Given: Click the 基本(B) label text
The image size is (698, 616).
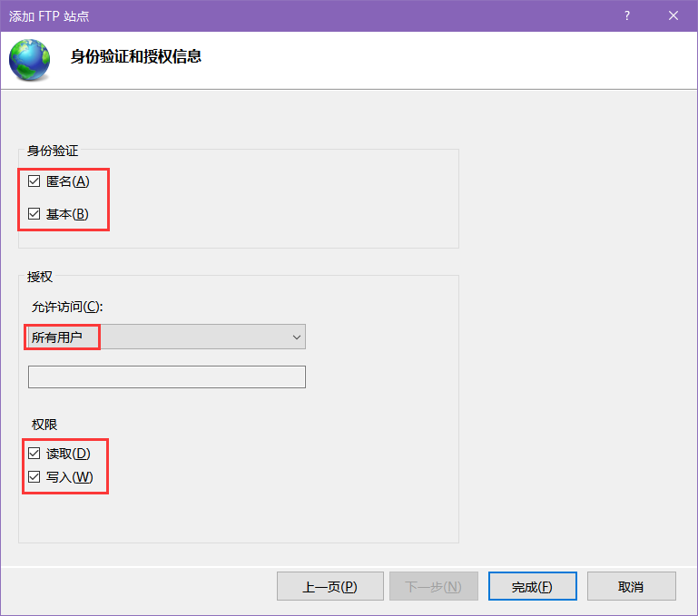Looking at the screenshot, I should point(67,214).
